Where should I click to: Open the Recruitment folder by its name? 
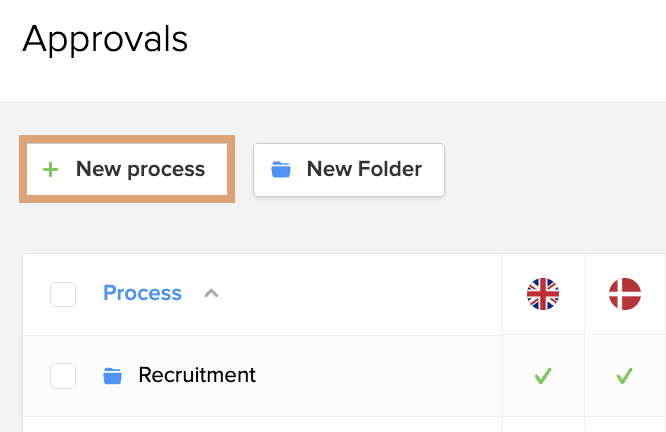point(197,375)
